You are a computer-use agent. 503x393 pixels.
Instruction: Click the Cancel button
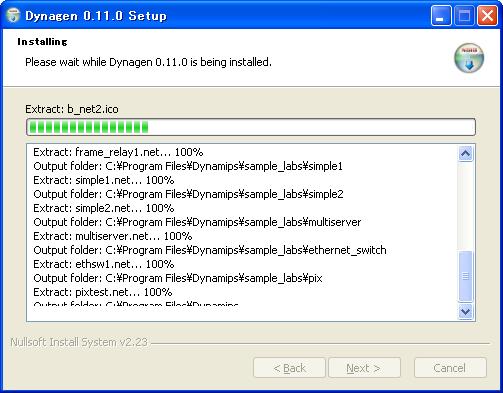pos(450,368)
